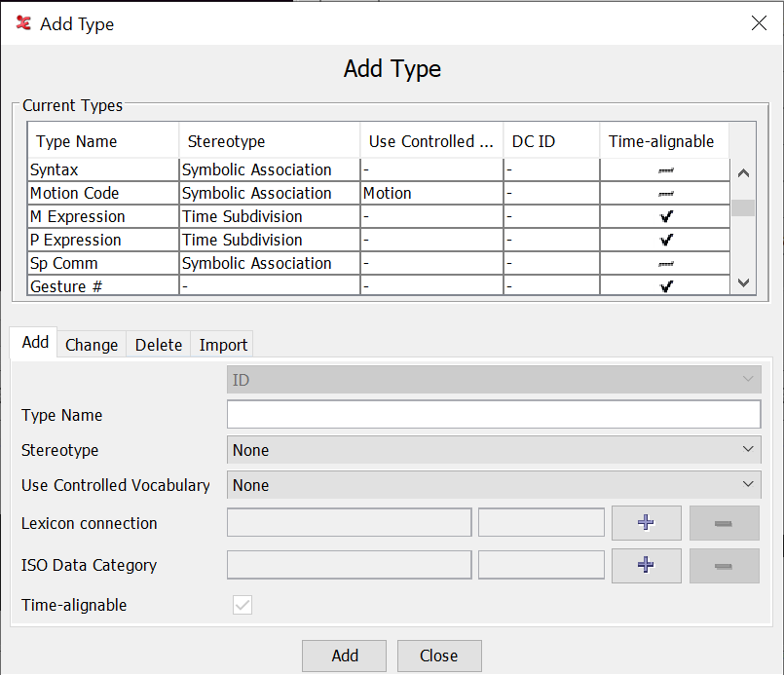Click the ISO Data Category minus icon

724,565
